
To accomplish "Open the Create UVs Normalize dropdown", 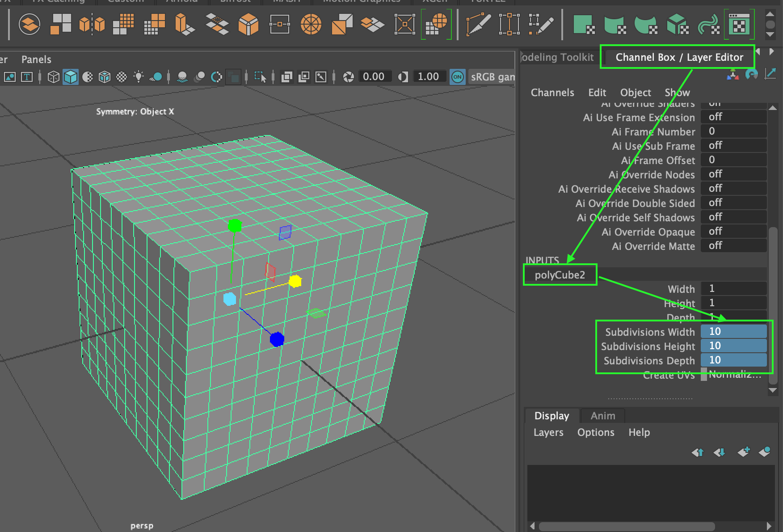I will tap(733, 375).
